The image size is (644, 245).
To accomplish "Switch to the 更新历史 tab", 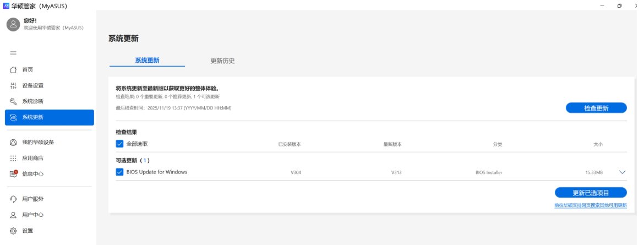I will (222, 61).
